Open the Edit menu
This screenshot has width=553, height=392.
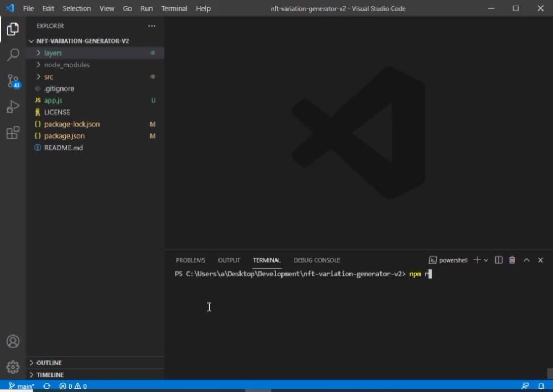[x=48, y=8]
